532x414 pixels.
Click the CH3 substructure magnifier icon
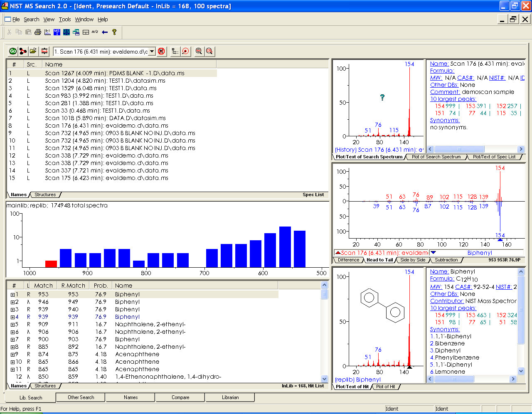209,52
